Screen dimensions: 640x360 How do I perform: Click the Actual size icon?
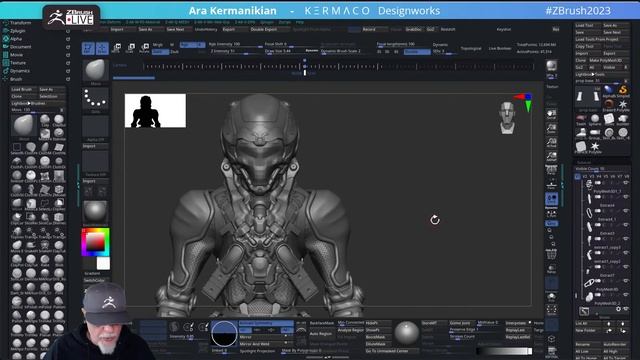tap(551, 142)
